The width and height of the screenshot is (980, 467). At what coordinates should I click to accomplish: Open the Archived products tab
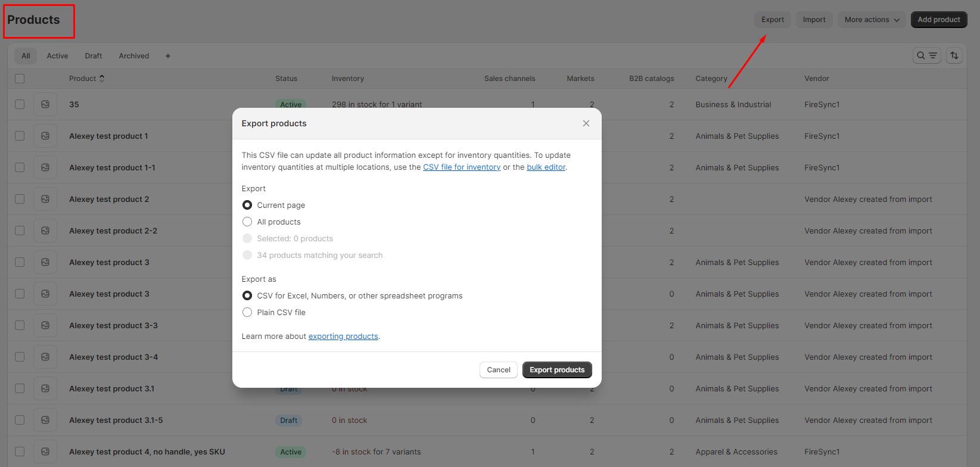click(134, 56)
